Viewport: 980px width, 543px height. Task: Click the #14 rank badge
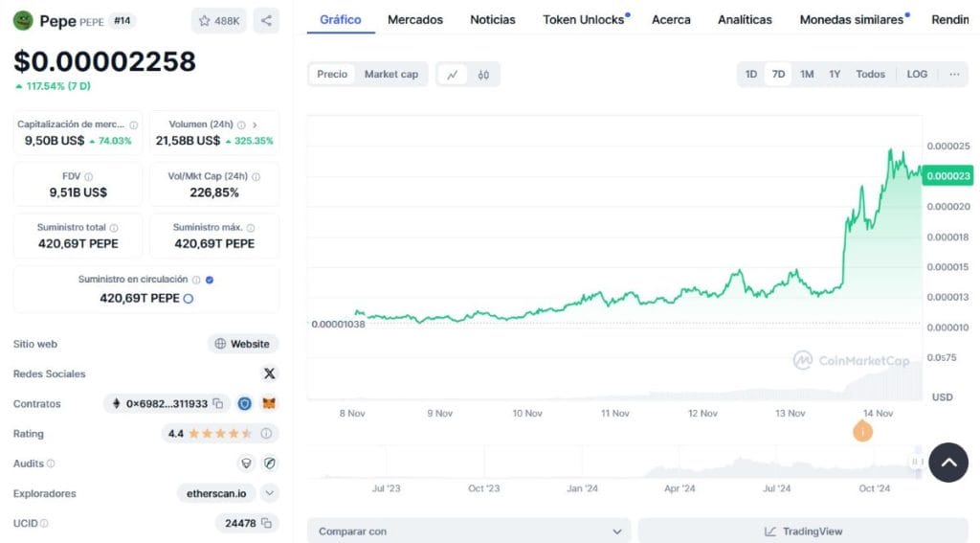(122, 21)
